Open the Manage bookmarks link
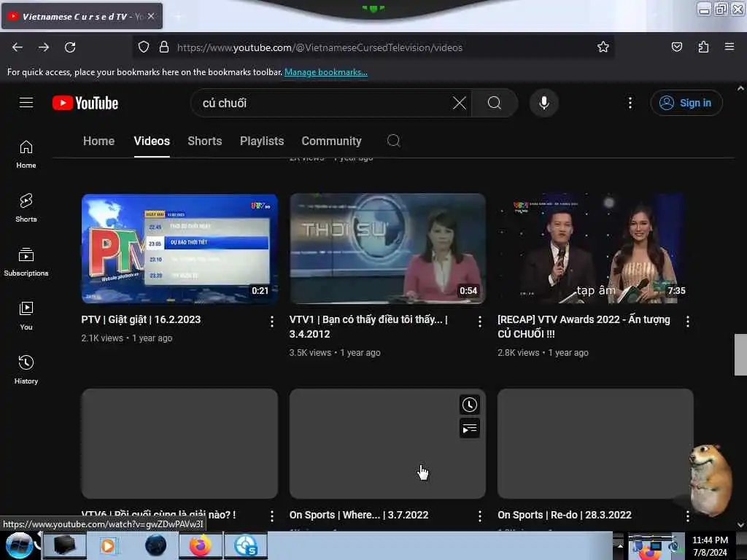This screenshot has height=560, width=747. click(326, 72)
